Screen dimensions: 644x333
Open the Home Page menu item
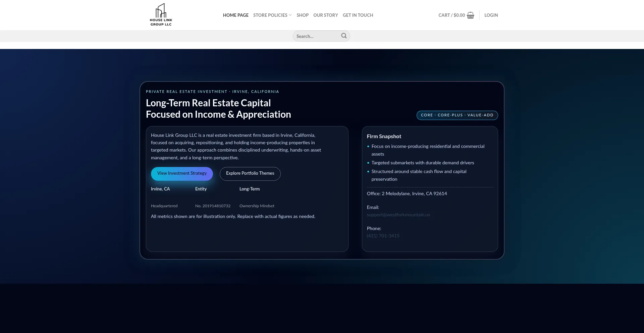[x=235, y=15]
